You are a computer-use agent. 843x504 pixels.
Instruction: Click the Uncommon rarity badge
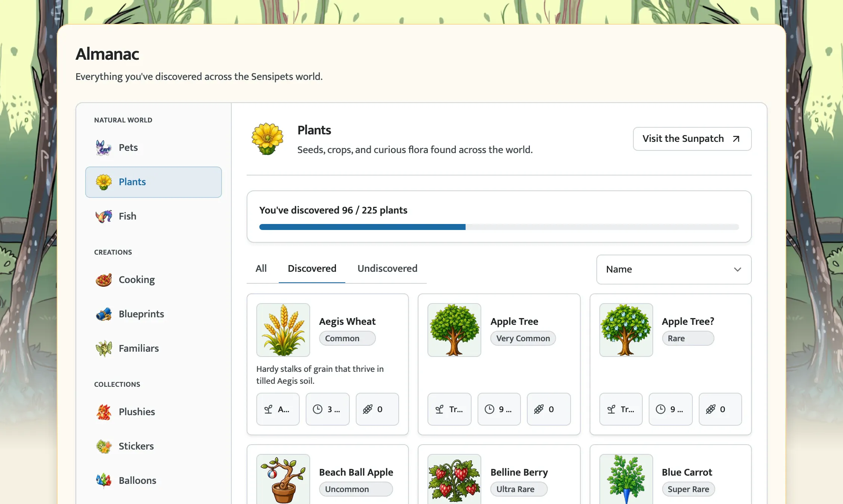356,489
